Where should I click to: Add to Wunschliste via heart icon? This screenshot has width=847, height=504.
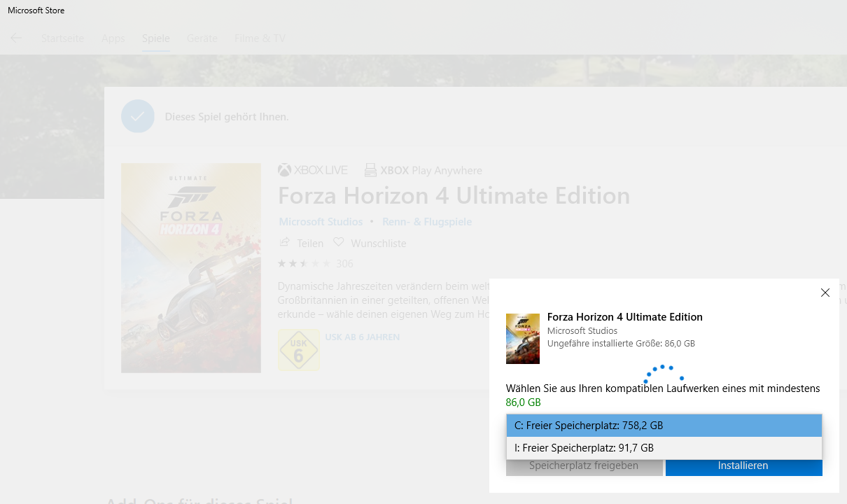(339, 243)
